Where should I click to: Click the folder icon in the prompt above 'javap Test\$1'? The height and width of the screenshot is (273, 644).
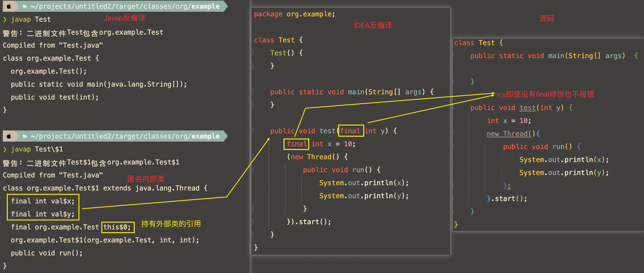coord(25,136)
